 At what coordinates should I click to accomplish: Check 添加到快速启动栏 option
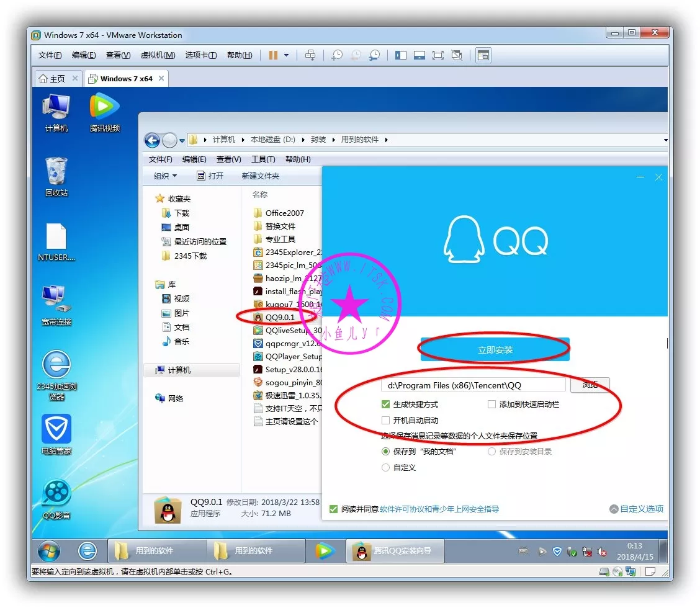point(491,405)
